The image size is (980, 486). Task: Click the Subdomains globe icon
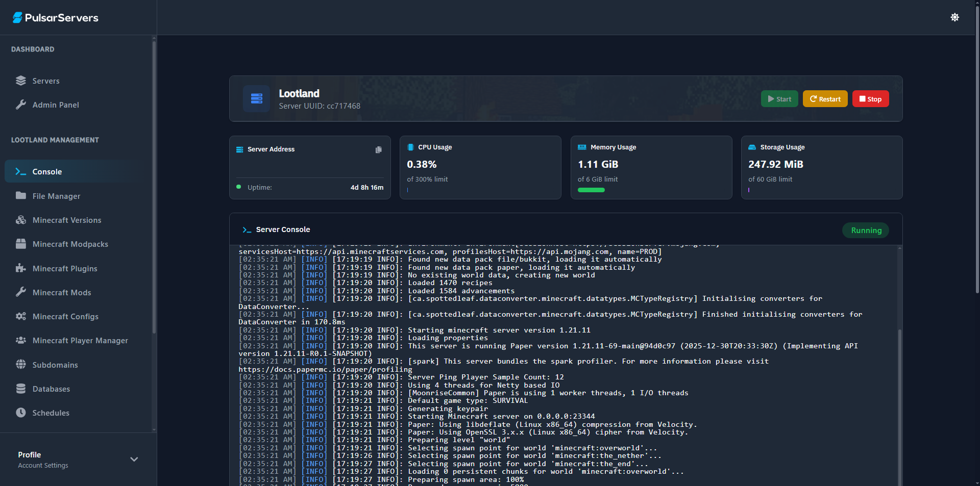[21, 365]
